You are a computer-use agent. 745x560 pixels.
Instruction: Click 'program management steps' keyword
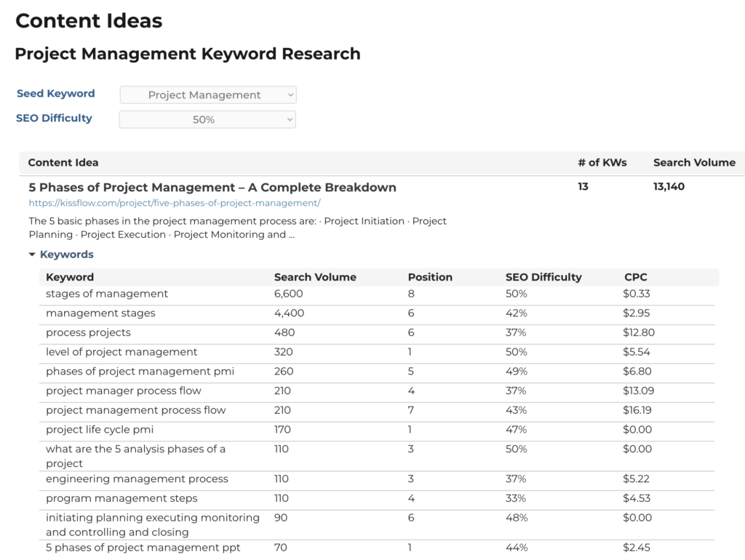[121, 498]
